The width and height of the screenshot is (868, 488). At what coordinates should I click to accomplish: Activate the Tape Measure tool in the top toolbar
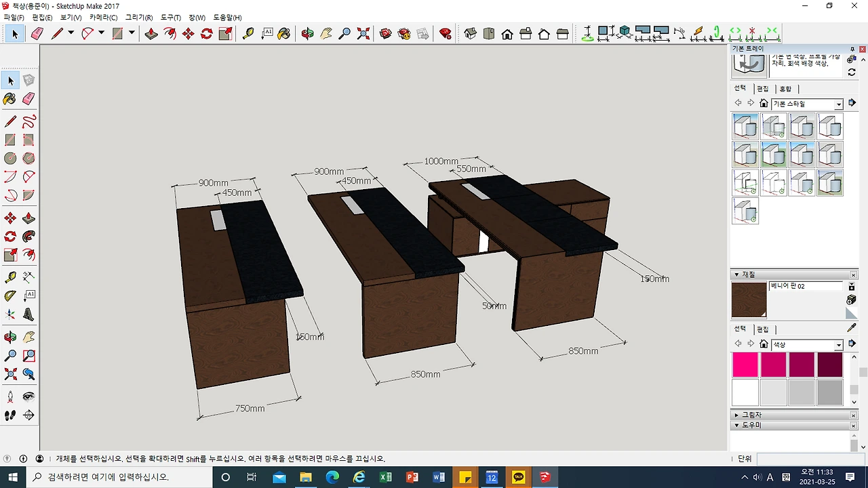[x=248, y=33]
